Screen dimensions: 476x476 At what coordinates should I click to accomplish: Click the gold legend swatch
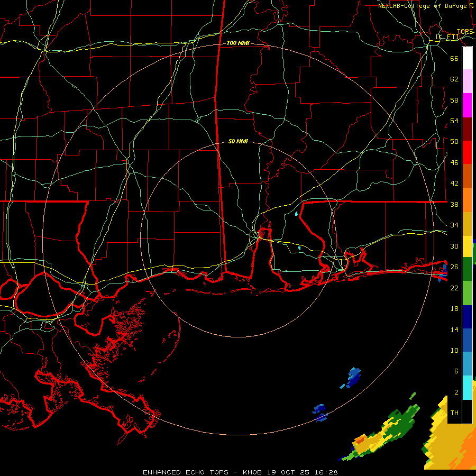[x=467, y=224]
